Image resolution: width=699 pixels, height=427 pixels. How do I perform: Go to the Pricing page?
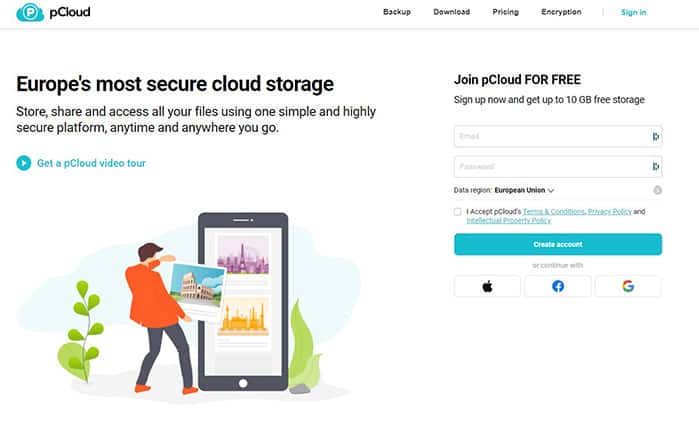point(506,12)
